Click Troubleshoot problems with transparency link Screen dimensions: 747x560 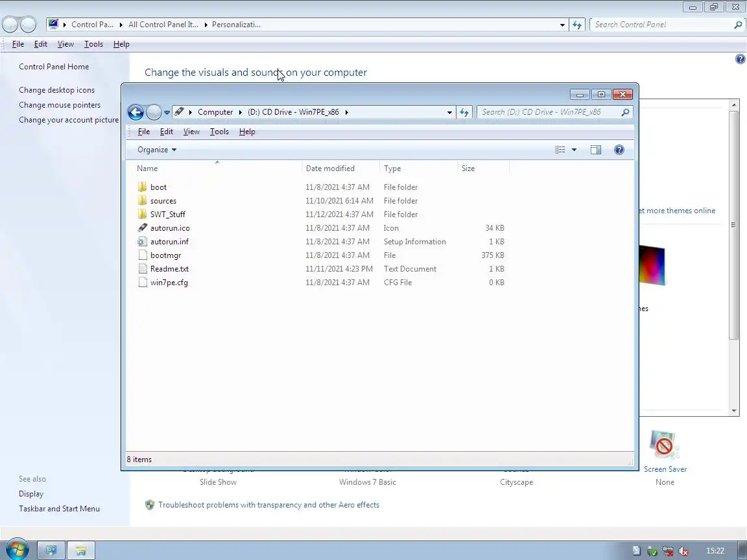(268, 505)
